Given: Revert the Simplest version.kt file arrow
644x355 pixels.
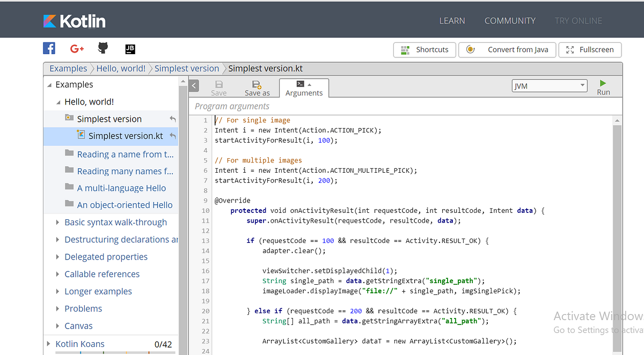Looking at the screenshot, I should pos(173,136).
